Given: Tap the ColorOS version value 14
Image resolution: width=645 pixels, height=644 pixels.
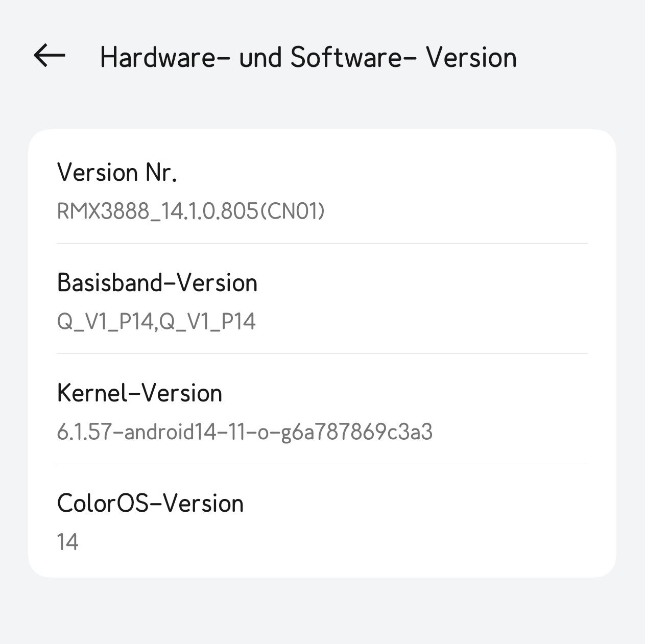Looking at the screenshot, I should (x=67, y=542).
